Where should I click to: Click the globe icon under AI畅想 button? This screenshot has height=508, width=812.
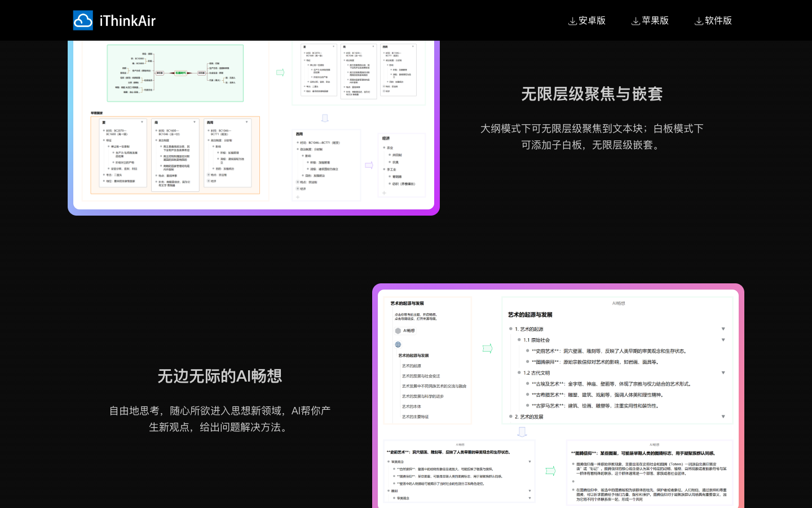pyautogui.click(x=398, y=344)
